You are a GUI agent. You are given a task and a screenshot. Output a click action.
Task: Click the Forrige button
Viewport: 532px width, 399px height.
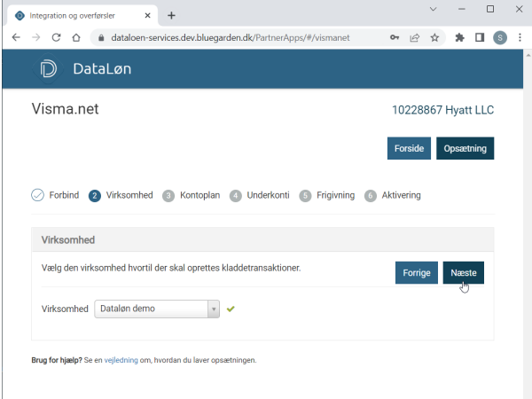click(417, 273)
